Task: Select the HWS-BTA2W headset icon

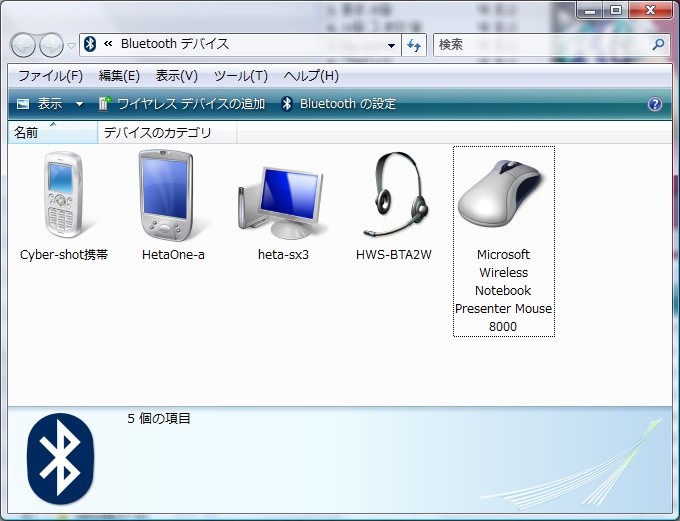Action: pyautogui.click(x=396, y=194)
